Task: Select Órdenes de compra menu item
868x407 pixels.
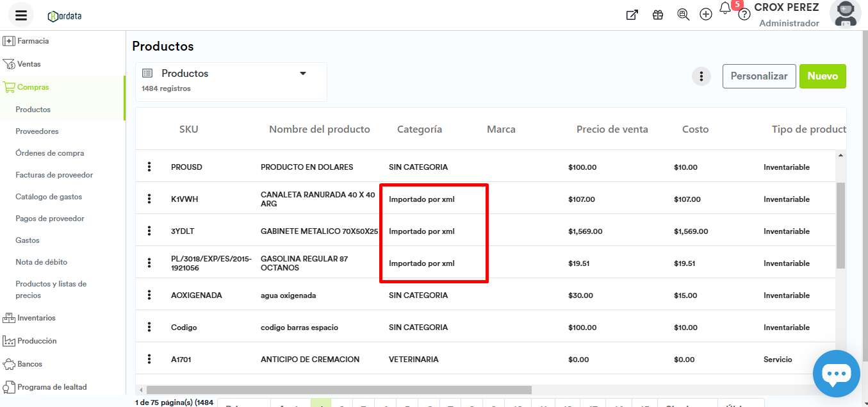Action: point(50,153)
